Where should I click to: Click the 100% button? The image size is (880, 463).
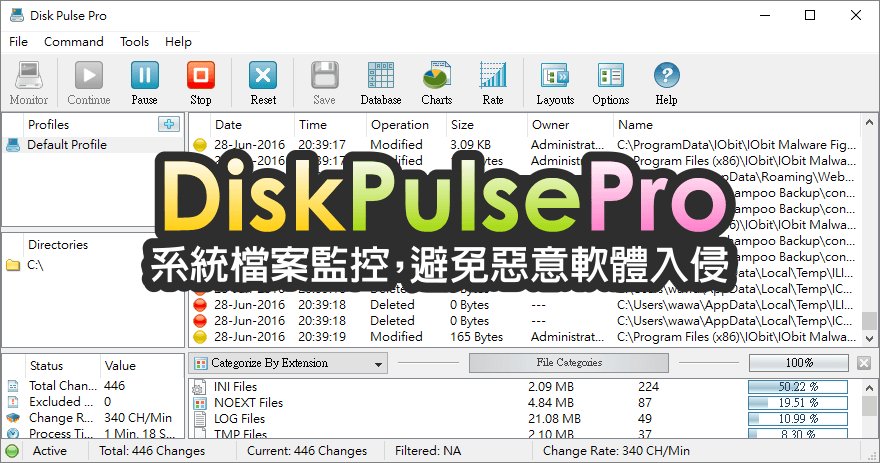[799, 363]
